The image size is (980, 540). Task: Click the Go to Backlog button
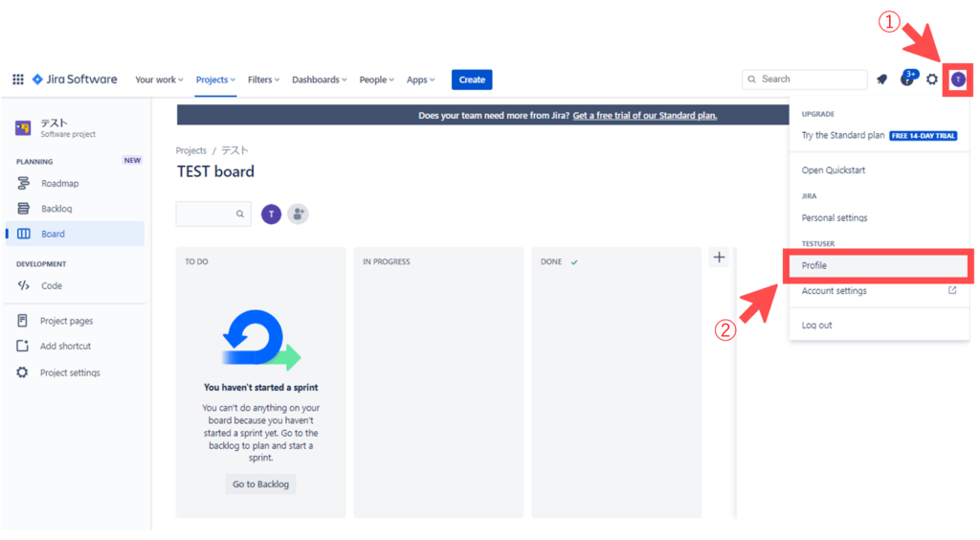[260, 484]
